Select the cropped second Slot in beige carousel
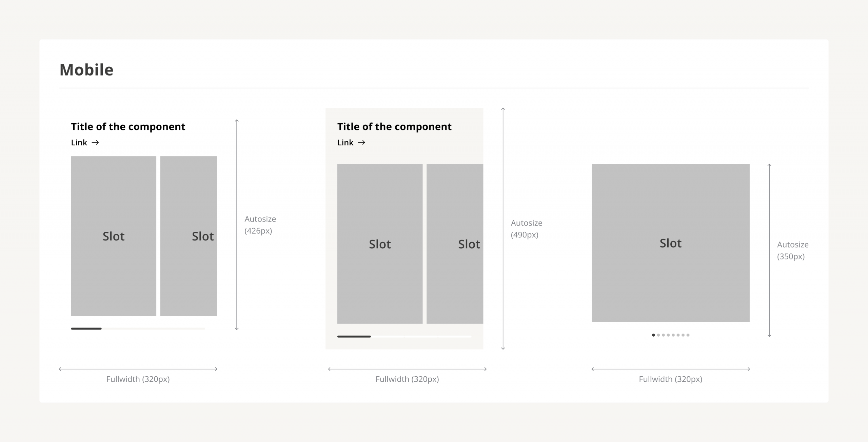Viewport: 868px width, 442px height. (455, 244)
